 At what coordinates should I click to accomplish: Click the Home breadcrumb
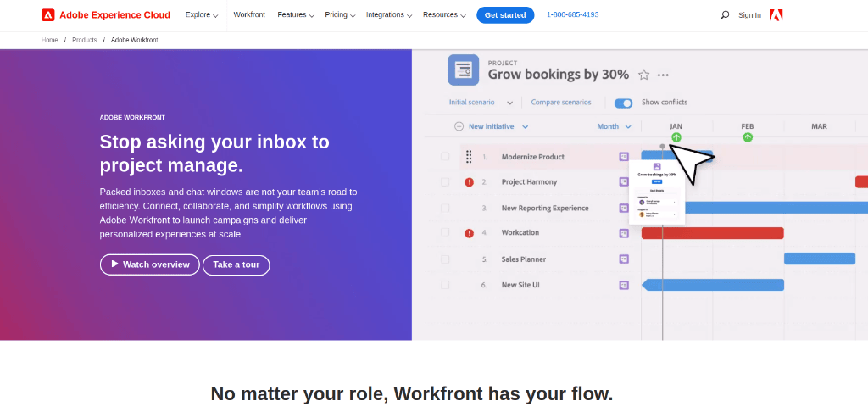[x=49, y=40]
